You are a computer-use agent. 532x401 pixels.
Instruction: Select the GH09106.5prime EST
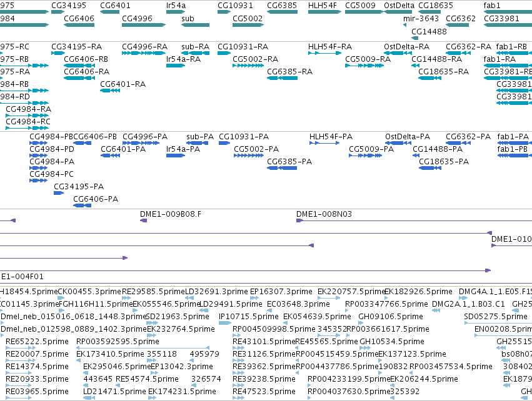(361, 323)
